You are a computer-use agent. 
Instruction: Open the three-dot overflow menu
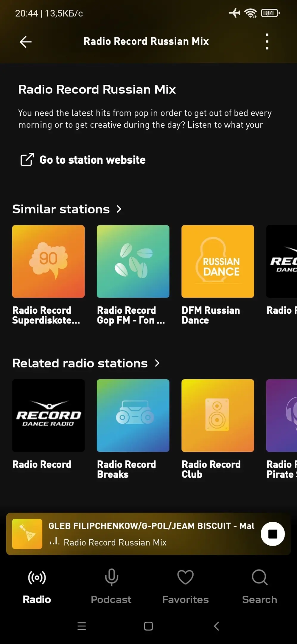[x=267, y=41]
